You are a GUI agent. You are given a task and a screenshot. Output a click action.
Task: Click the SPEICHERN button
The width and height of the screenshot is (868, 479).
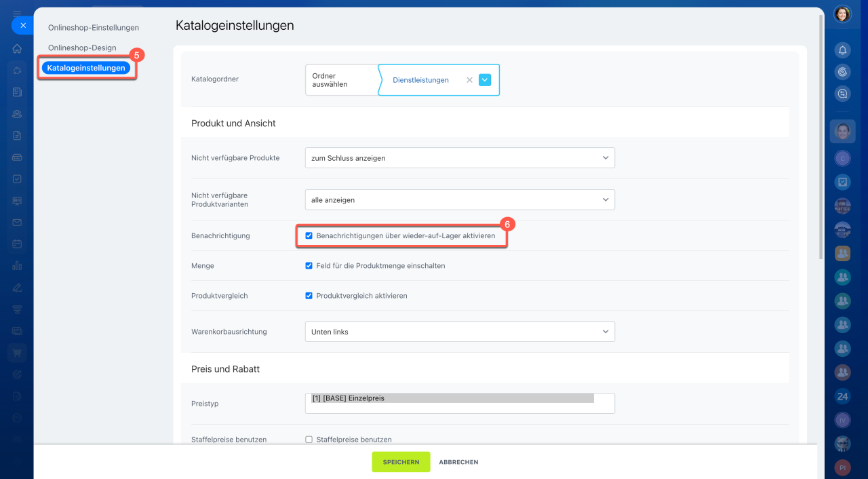(401, 462)
